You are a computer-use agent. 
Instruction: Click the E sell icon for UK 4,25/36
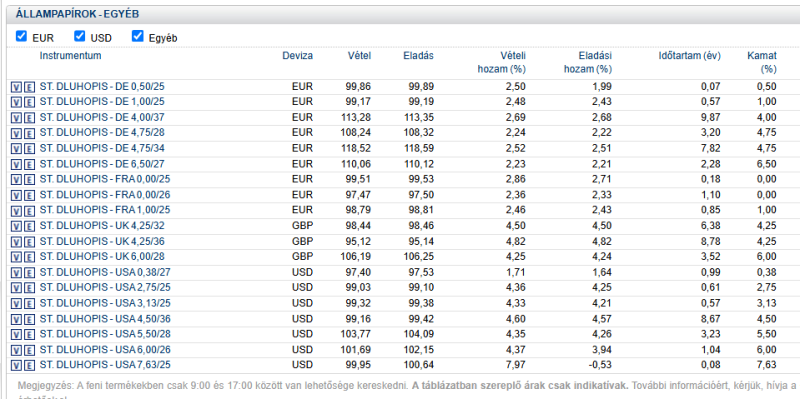coord(29,242)
